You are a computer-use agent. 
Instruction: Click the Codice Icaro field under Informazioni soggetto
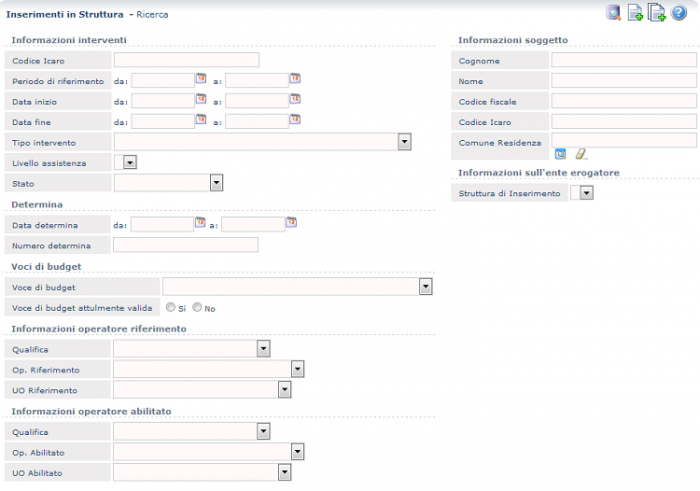(x=624, y=121)
